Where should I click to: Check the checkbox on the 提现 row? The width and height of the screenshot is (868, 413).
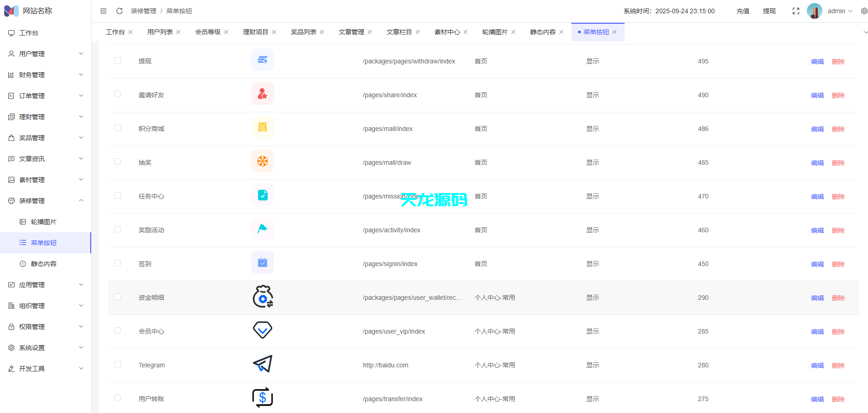(x=118, y=60)
